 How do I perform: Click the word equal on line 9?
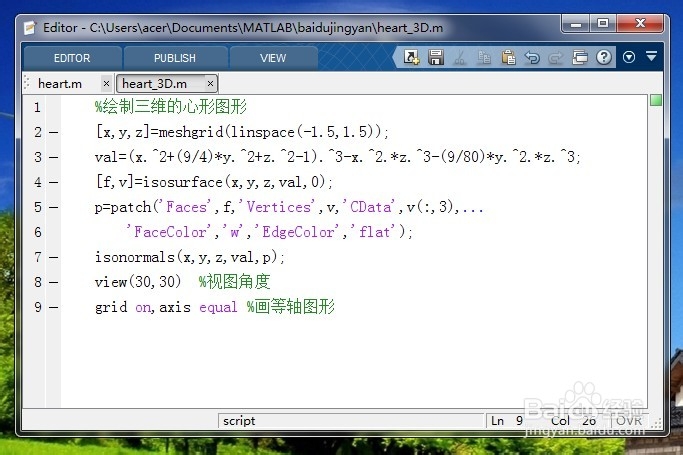218,307
